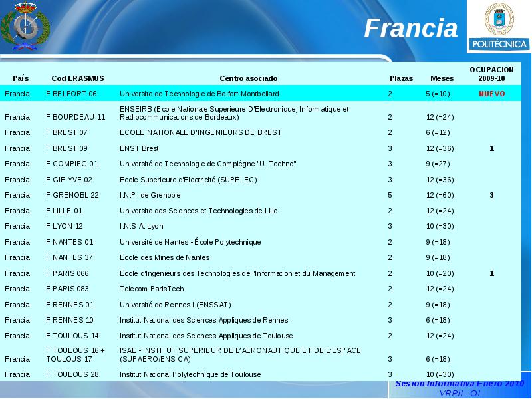The height and width of the screenshot is (399, 532).
Task: Click the VRRII - OI footer text
Action: point(460,393)
